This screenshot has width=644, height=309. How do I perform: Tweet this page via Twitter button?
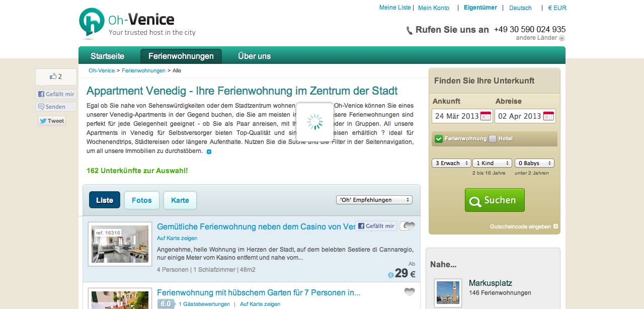pos(52,121)
